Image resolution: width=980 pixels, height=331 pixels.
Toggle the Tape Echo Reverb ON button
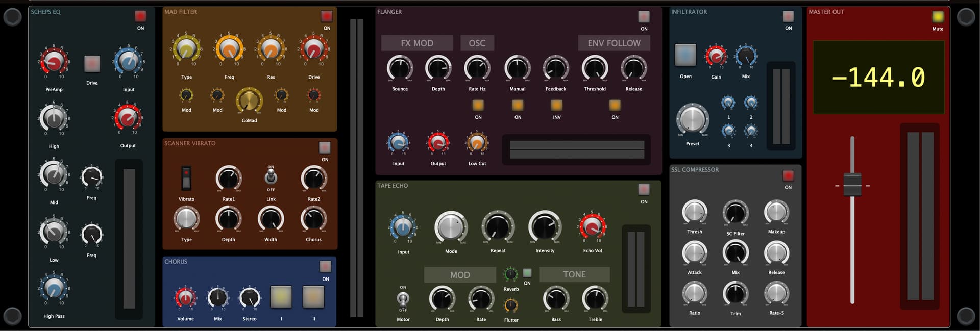point(527,273)
